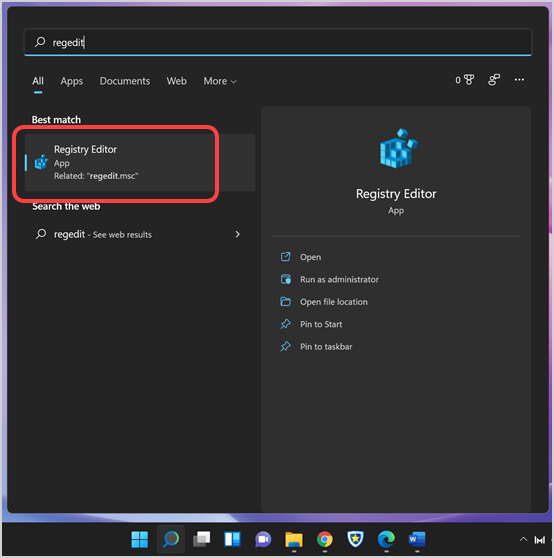The width and height of the screenshot is (554, 558).
Task: Open the star shield app on the taskbar
Action: pos(355,539)
